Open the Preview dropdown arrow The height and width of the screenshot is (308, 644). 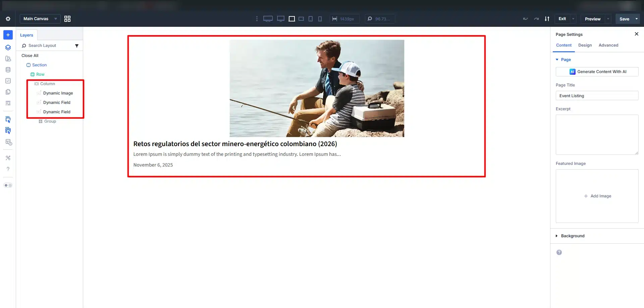point(608,19)
